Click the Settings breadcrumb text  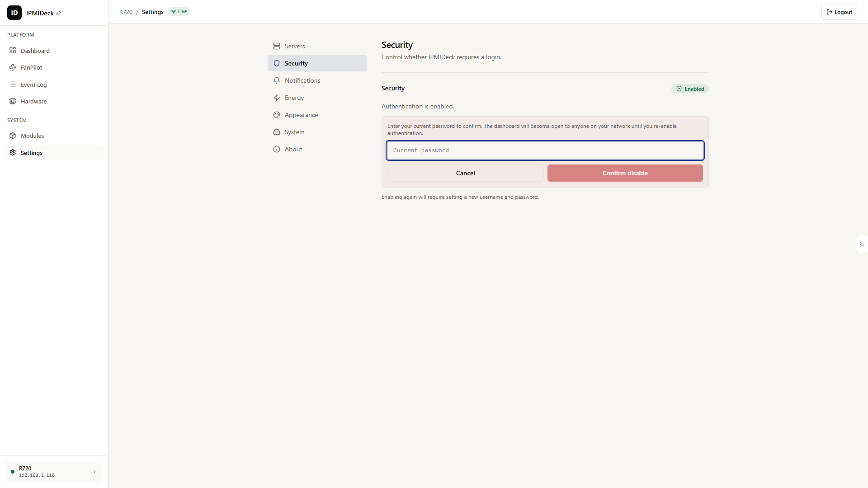point(153,12)
